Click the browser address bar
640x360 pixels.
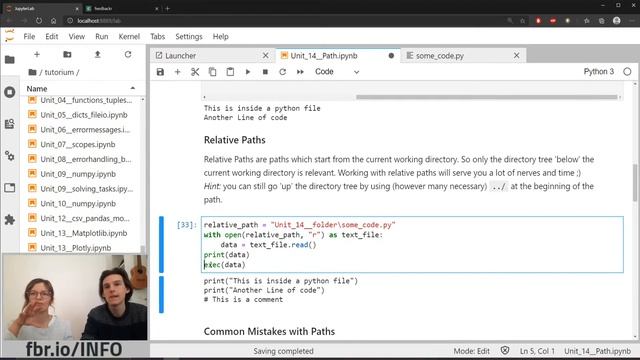pos(286,20)
